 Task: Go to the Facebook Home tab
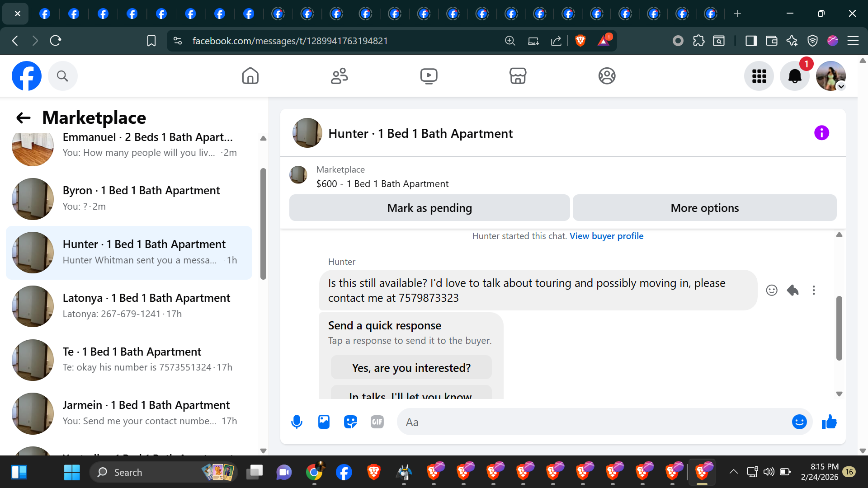click(250, 76)
